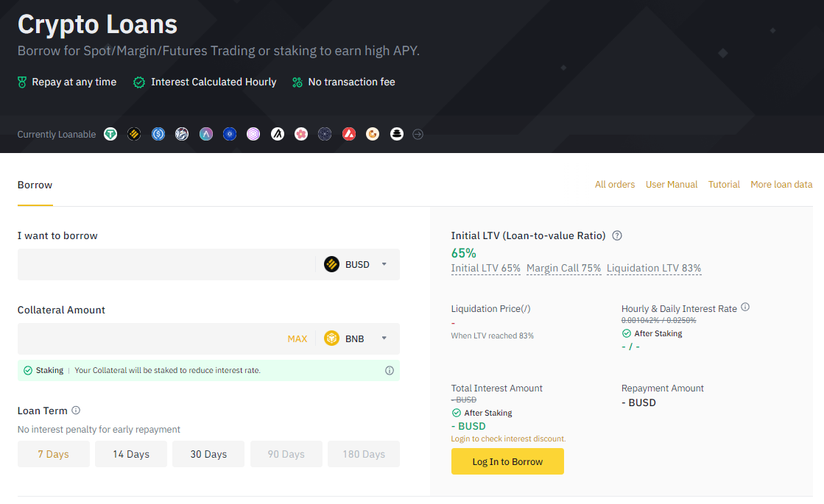Click After Staking check under interest rate

[x=627, y=333]
